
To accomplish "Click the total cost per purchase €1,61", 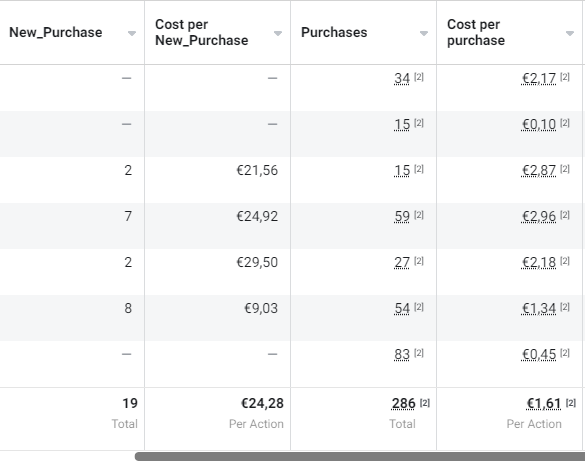I will pos(543,403).
